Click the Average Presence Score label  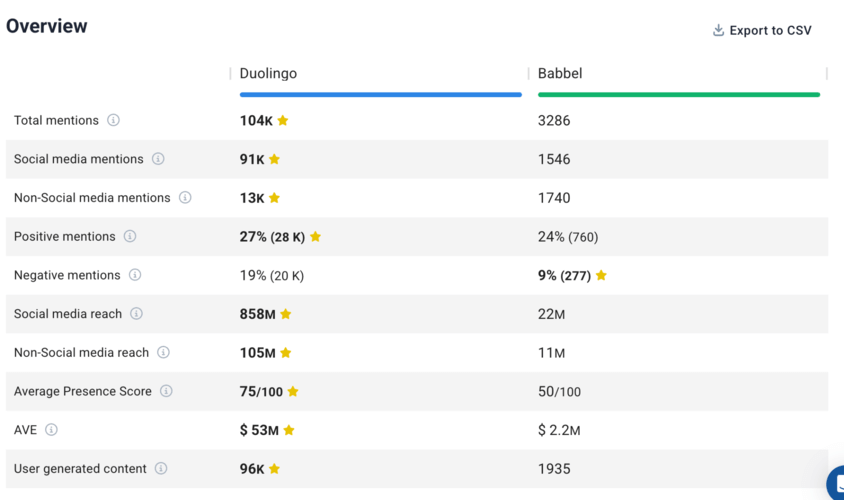point(83,391)
